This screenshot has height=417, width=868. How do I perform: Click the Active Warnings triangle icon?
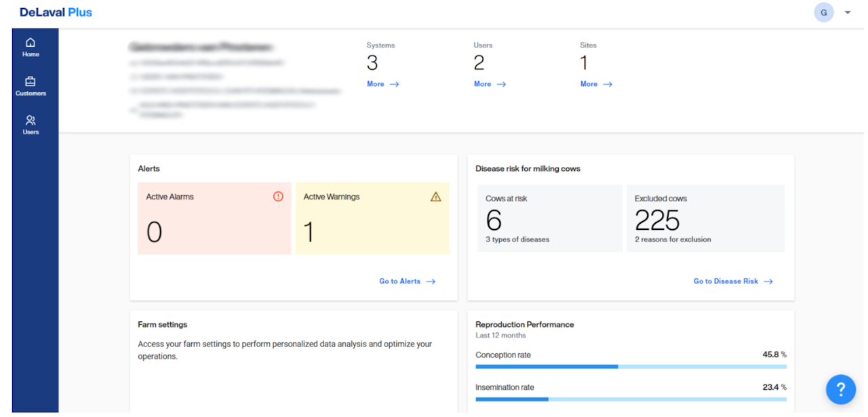[x=435, y=197]
